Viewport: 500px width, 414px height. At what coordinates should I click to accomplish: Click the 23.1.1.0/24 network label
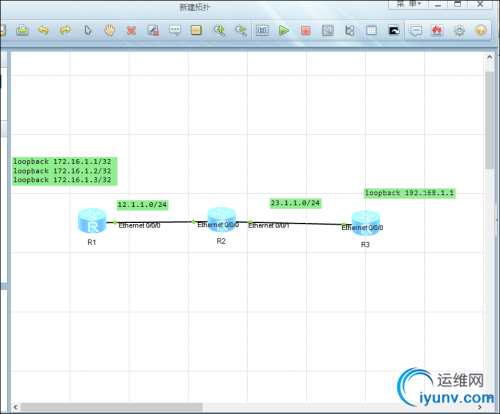coord(295,203)
